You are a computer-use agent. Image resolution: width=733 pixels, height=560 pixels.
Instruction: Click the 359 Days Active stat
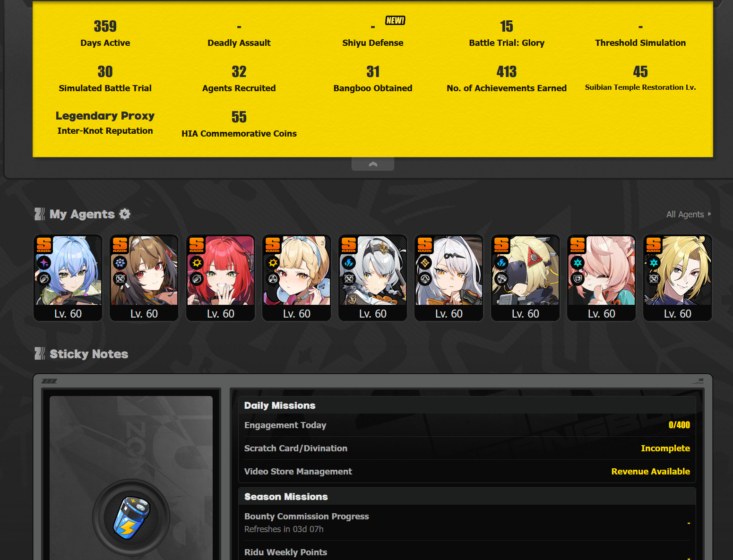(105, 33)
